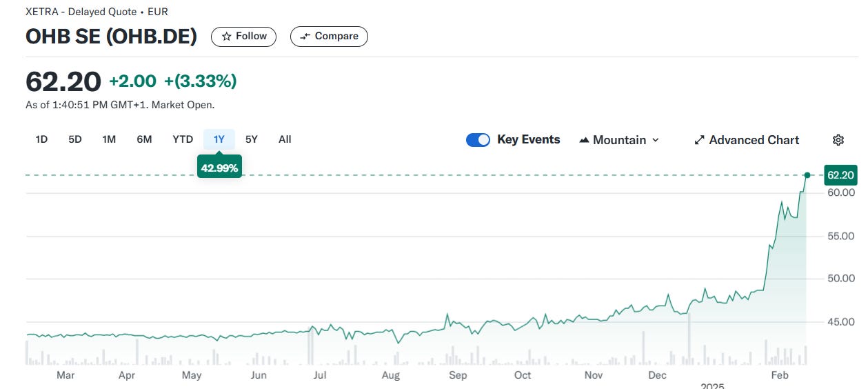
Task: Select the 1D time range
Action: click(41, 139)
